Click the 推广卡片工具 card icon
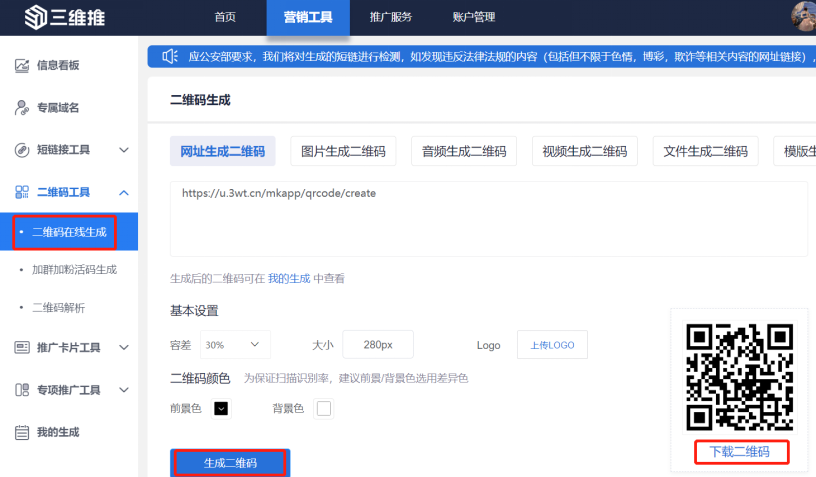Screen dimensions: 816x477 (x=22, y=347)
